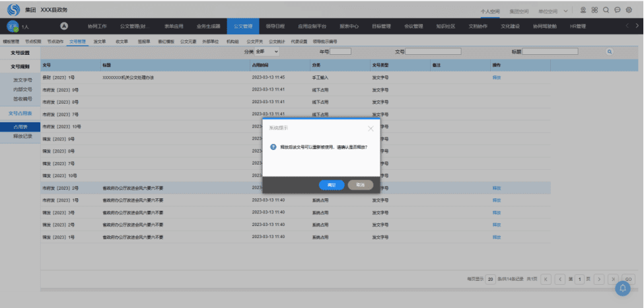644x308 pixels.
Task: Select 发文字号 in left sidebar
Action: [x=22, y=80]
